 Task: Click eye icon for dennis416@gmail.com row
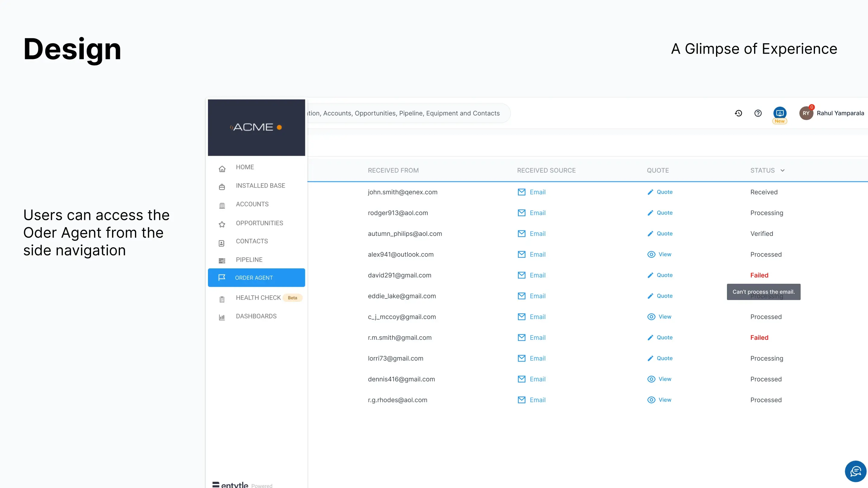pos(651,379)
